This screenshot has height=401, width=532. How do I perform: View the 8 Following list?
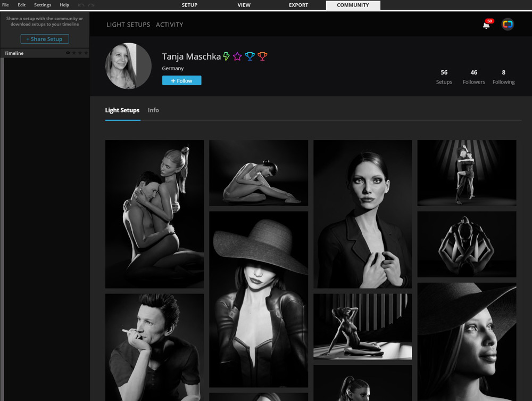(x=503, y=77)
